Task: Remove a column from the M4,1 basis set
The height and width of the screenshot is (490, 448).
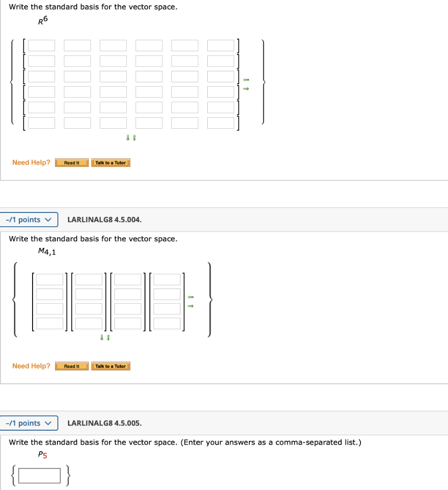Action: point(190,297)
